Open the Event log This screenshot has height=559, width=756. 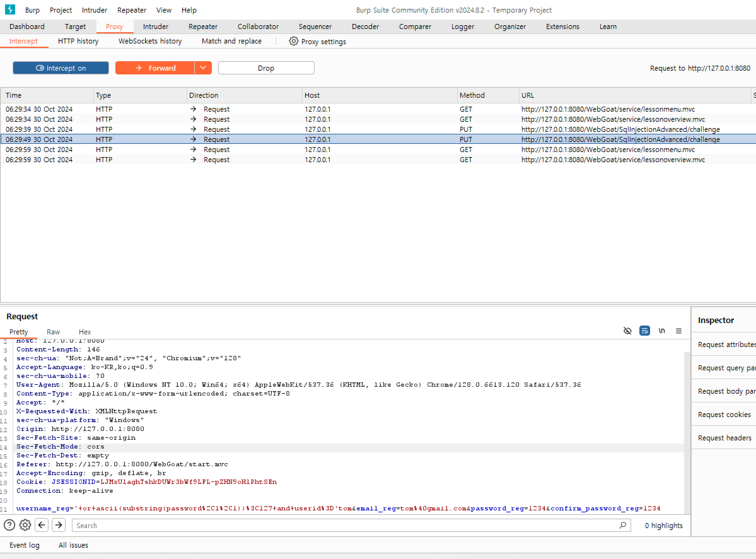pos(24,545)
